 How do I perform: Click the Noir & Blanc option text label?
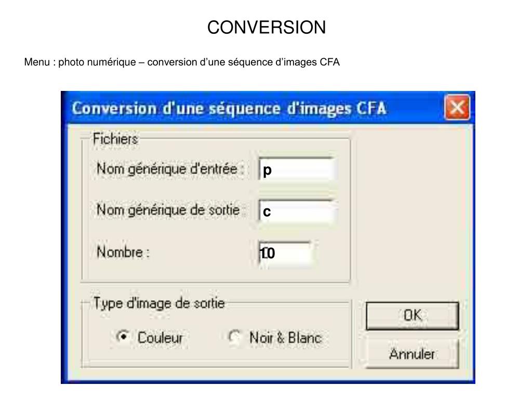pyautogui.click(x=286, y=338)
